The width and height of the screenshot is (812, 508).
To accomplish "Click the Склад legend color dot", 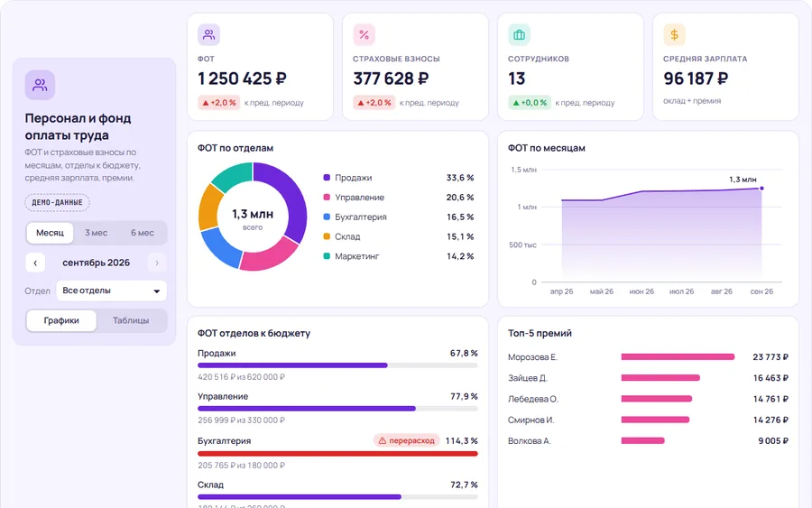I will click(x=327, y=236).
